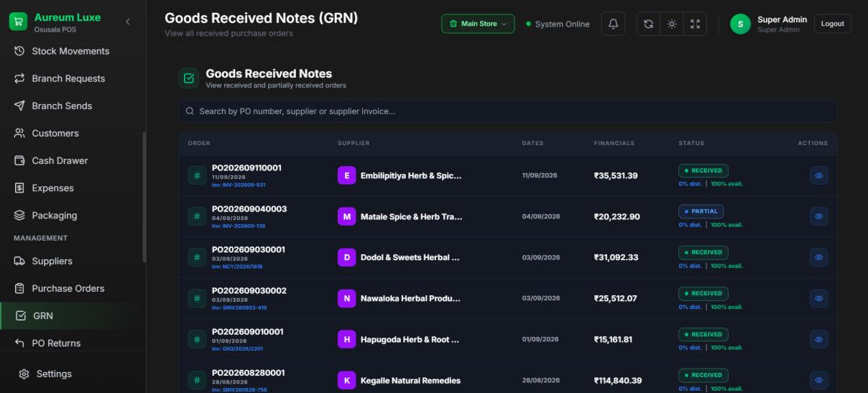Click the Nawaloka supplier N avatar

point(347,298)
